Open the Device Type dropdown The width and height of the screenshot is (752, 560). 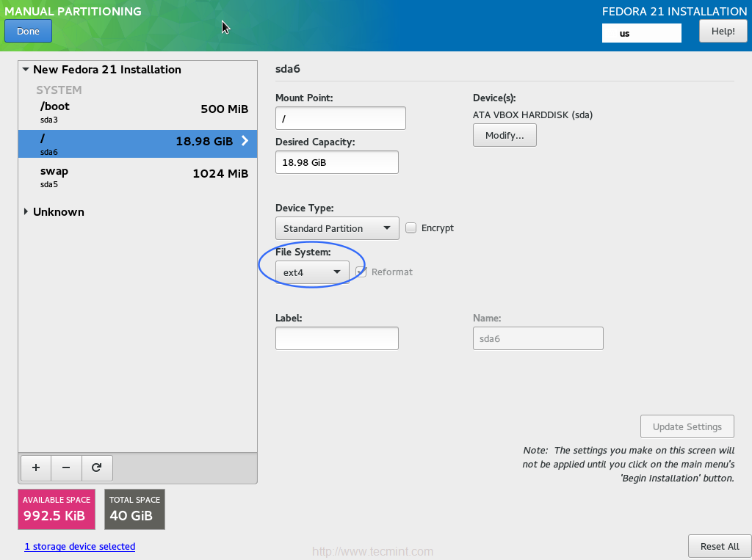pyautogui.click(x=337, y=228)
